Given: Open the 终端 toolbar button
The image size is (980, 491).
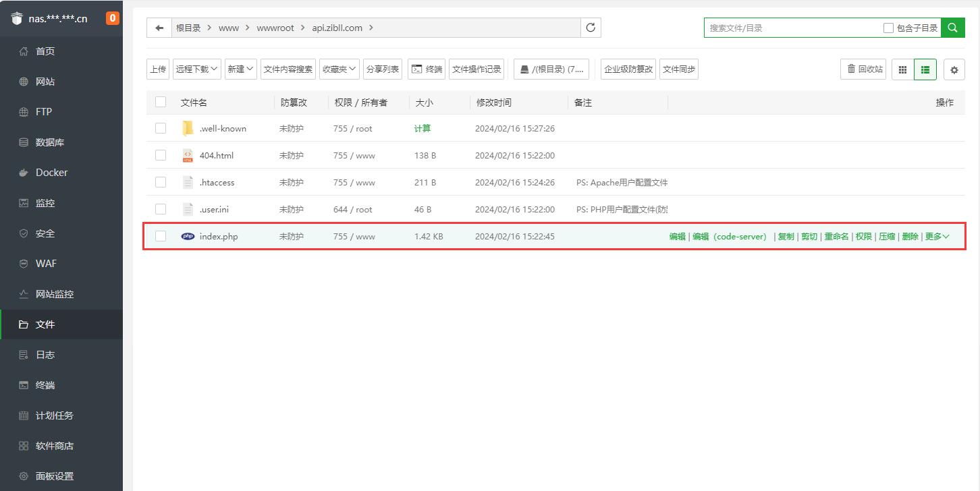Looking at the screenshot, I should point(427,69).
